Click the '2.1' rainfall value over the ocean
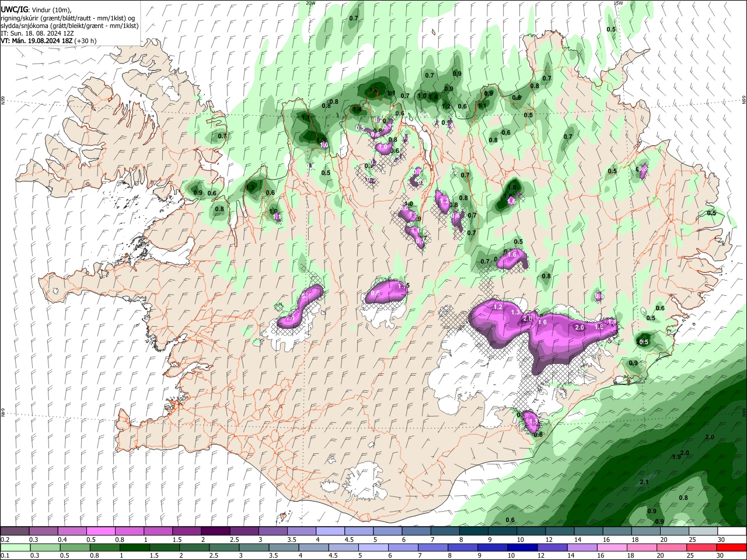The width and height of the screenshot is (747, 560). (x=644, y=482)
